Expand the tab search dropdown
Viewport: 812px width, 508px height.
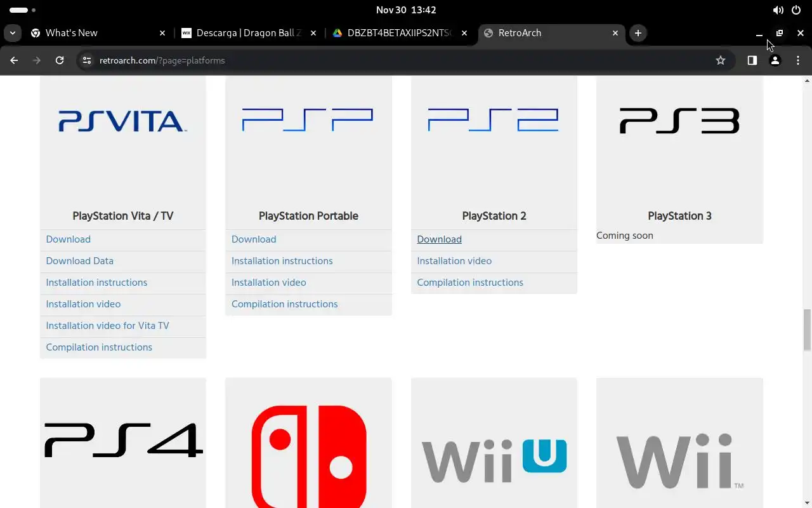click(13, 33)
